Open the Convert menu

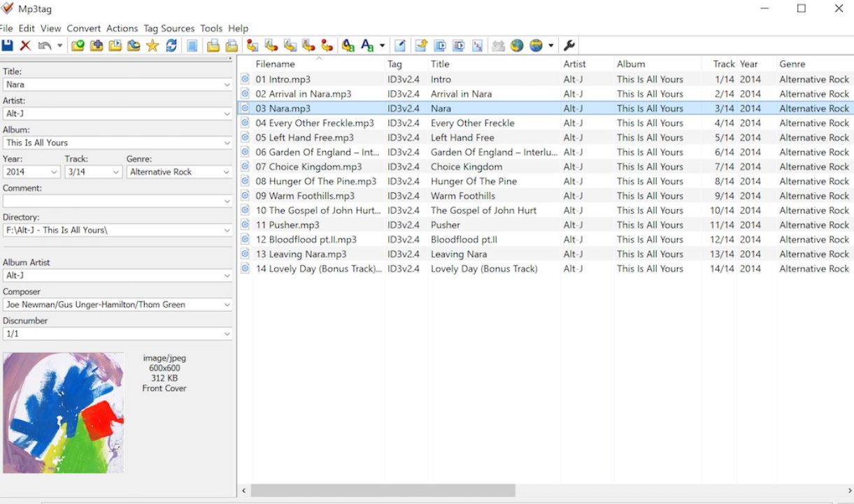[x=84, y=29]
